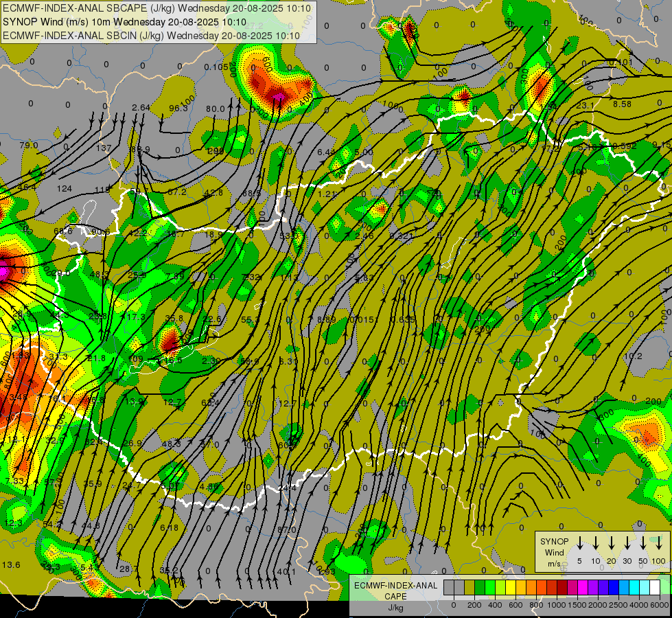Image resolution: width=672 pixels, height=618 pixels.
Task: Click the 6.18 value on the map
Action: (x=170, y=527)
